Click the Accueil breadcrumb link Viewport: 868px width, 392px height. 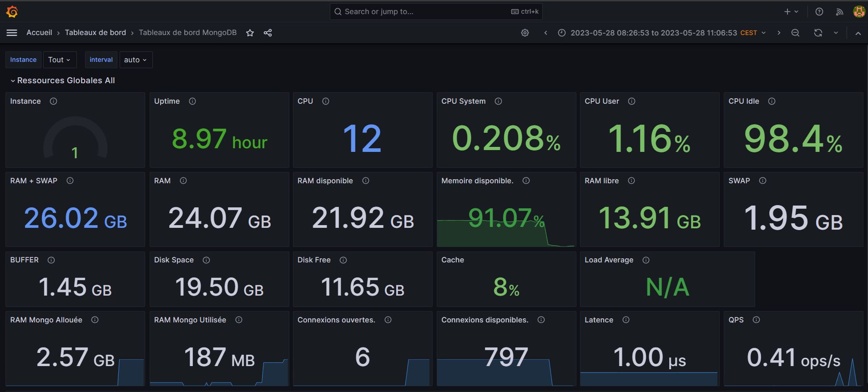coord(39,33)
